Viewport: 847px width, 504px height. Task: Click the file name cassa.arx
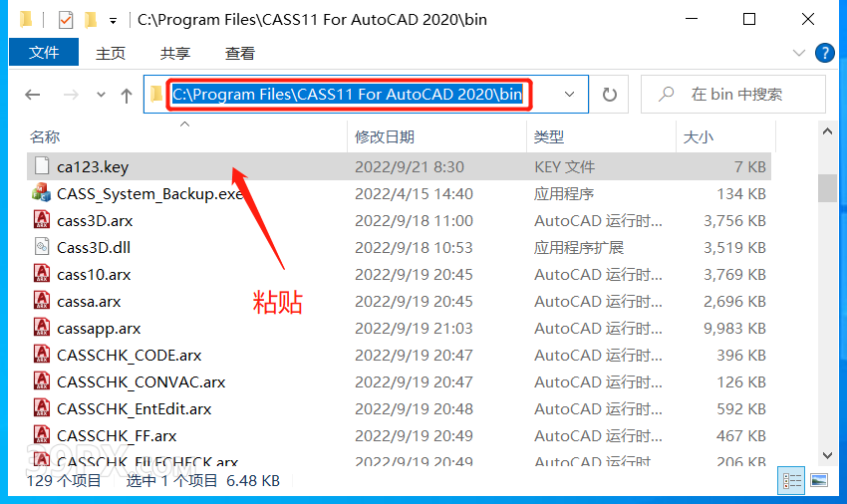pos(89,302)
